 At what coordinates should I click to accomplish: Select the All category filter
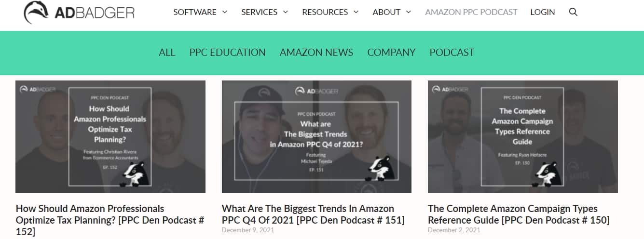pyautogui.click(x=167, y=53)
